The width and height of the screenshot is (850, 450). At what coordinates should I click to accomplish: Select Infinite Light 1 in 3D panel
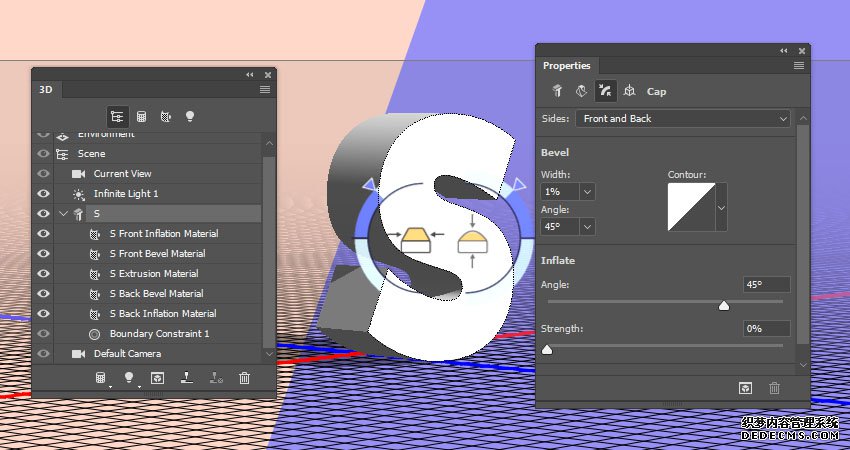157,194
